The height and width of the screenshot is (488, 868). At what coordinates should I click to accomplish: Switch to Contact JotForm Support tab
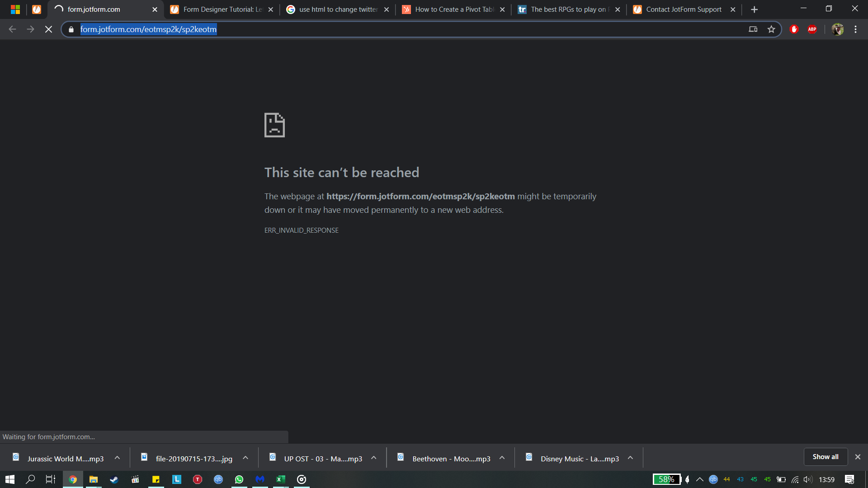tap(684, 9)
